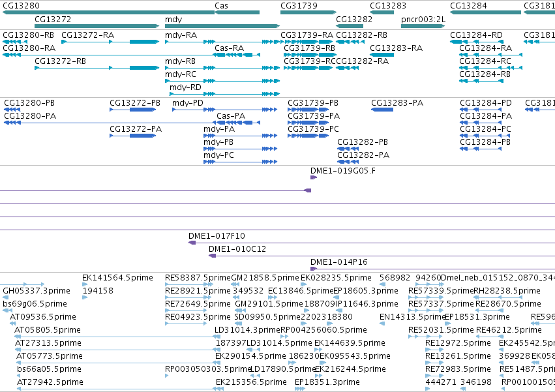555x392 pixels.
Task: Select EST RE04923.5prime label
Action: (198, 317)
